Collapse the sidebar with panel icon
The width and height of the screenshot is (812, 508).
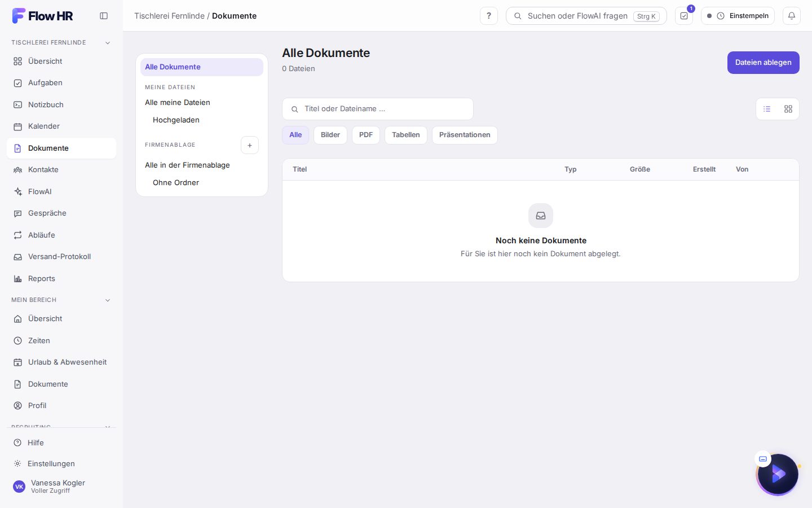pos(104,16)
